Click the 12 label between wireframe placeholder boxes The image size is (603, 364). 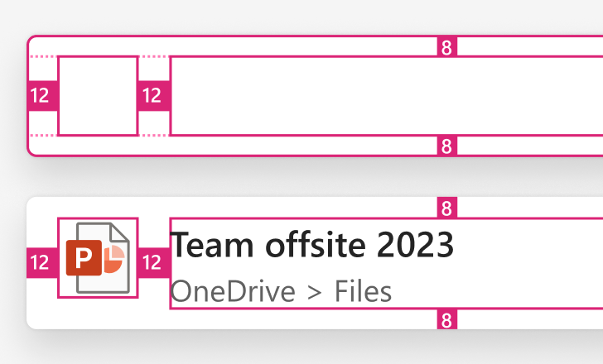(153, 96)
